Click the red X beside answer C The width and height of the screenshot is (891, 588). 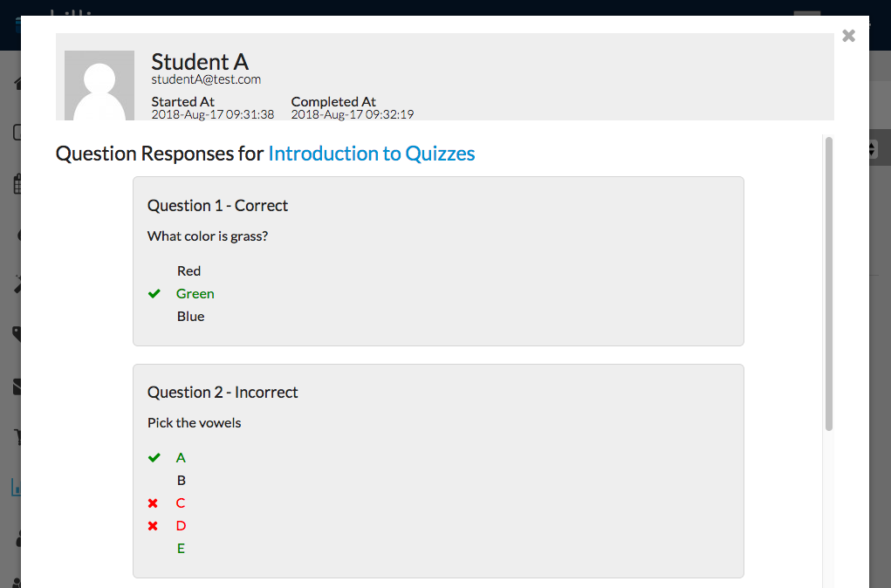coord(154,503)
